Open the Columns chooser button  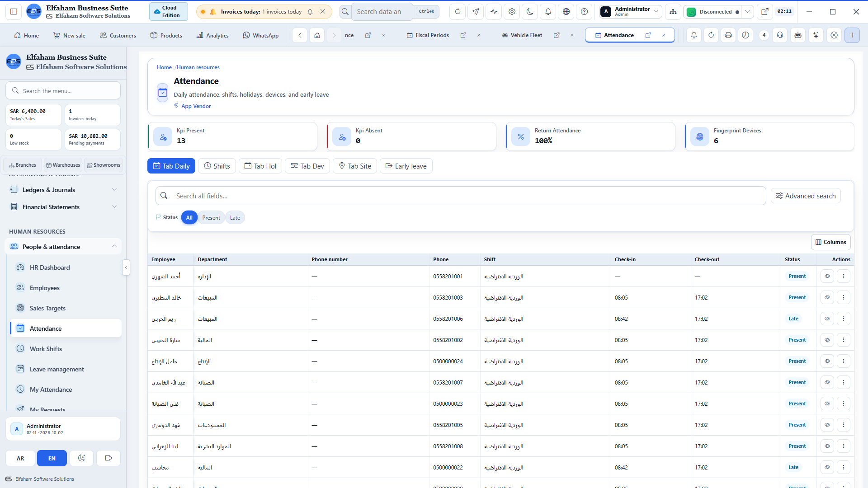click(831, 242)
